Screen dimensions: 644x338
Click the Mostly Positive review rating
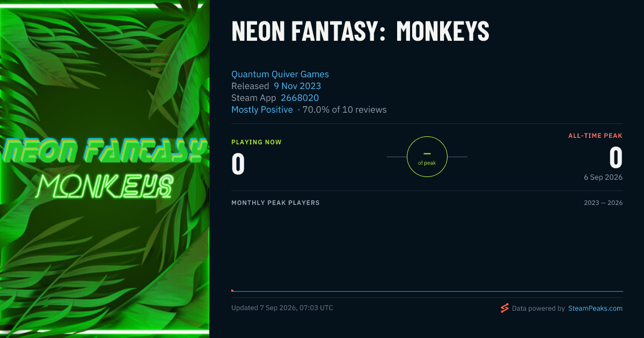262,109
